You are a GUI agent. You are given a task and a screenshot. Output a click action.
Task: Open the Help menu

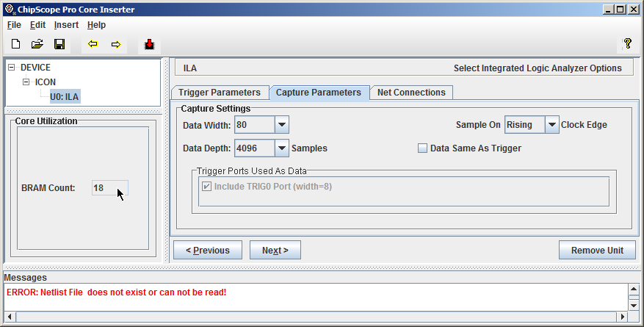96,25
